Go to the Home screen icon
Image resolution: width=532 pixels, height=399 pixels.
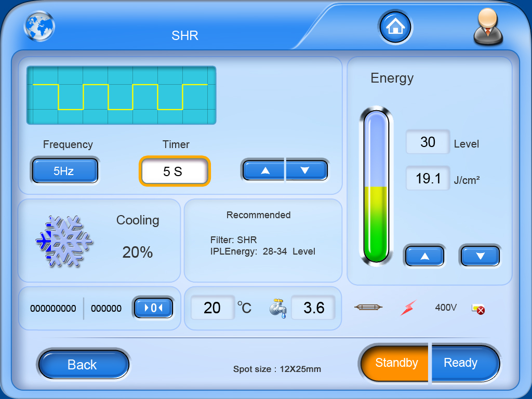(395, 26)
